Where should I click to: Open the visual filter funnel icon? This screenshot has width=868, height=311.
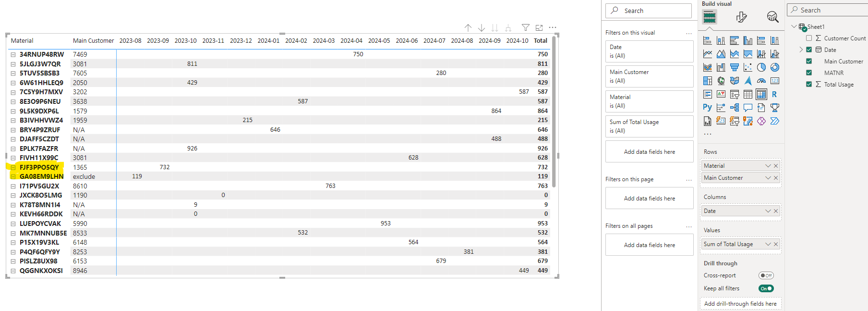[526, 28]
